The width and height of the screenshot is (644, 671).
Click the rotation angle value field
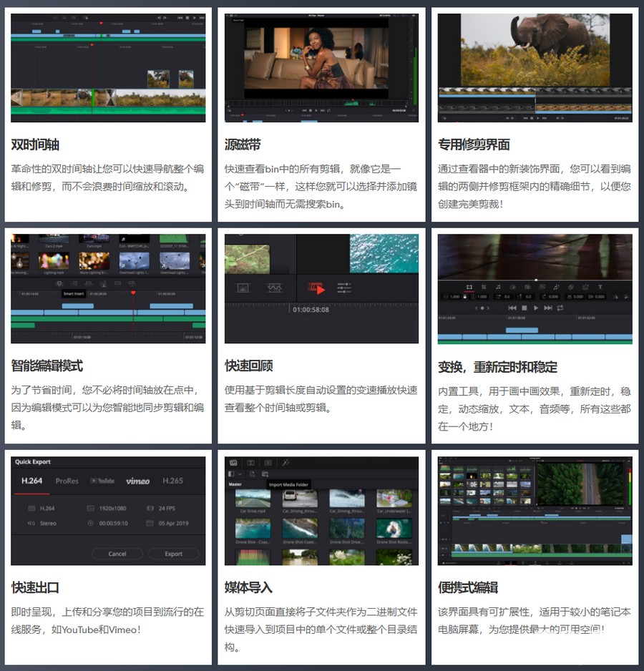pyautogui.click(x=550, y=297)
